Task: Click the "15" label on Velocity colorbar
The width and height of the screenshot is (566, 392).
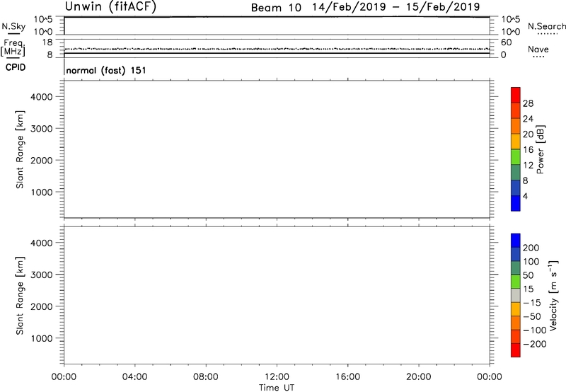Action: [528, 289]
